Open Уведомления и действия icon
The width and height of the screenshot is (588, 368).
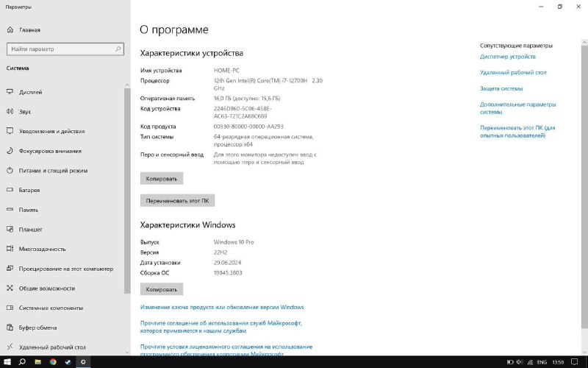click(10, 131)
